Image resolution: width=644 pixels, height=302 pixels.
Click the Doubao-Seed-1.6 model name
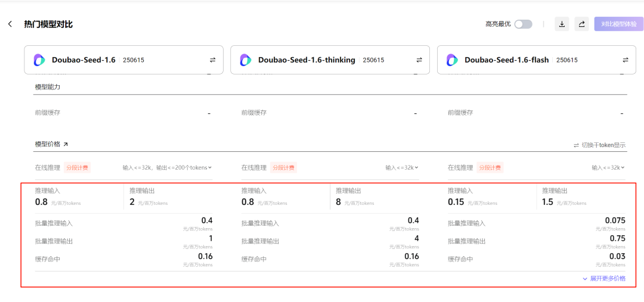[84, 60]
